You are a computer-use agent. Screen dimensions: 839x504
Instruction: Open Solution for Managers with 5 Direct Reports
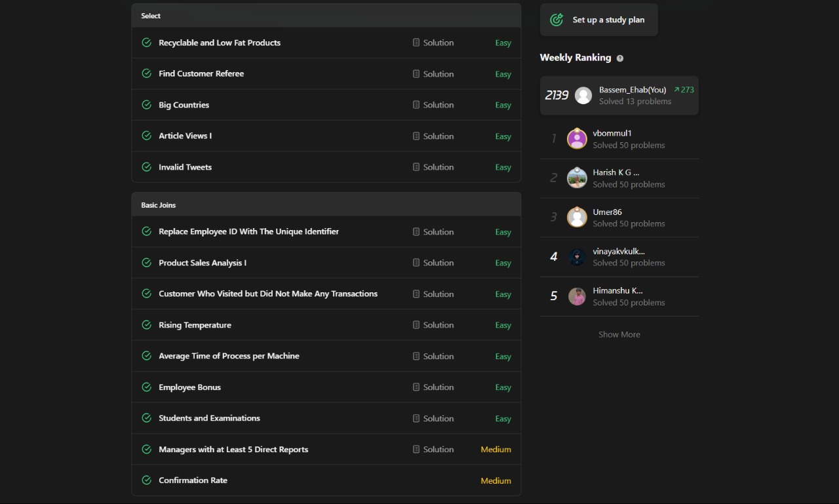point(433,450)
